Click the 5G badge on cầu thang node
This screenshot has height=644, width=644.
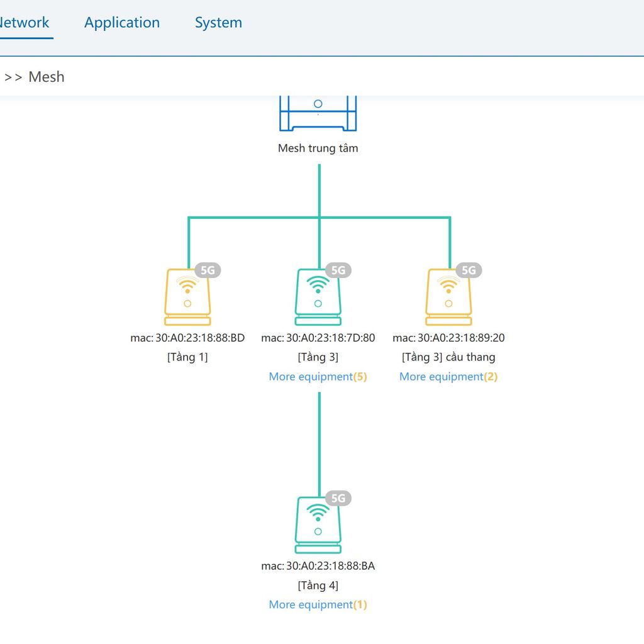[x=469, y=270]
